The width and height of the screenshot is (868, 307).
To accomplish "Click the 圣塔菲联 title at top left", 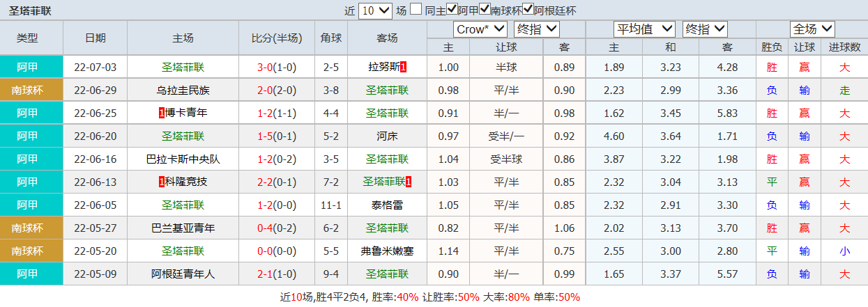I will pos(30,10).
